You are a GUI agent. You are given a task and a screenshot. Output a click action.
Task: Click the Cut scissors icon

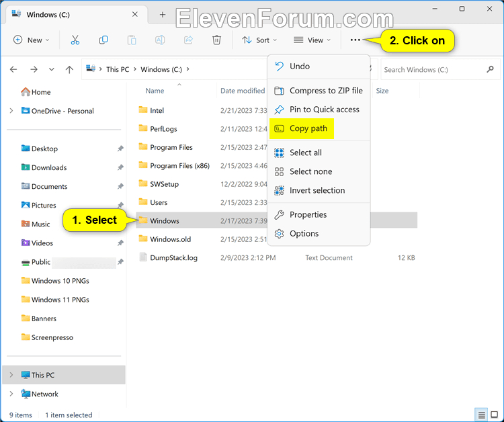click(x=75, y=40)
